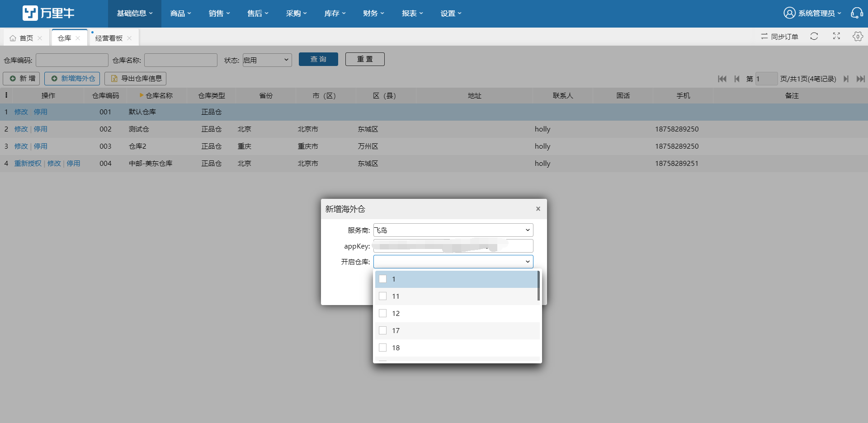Expand the 财务 menu

click(373, 14)
